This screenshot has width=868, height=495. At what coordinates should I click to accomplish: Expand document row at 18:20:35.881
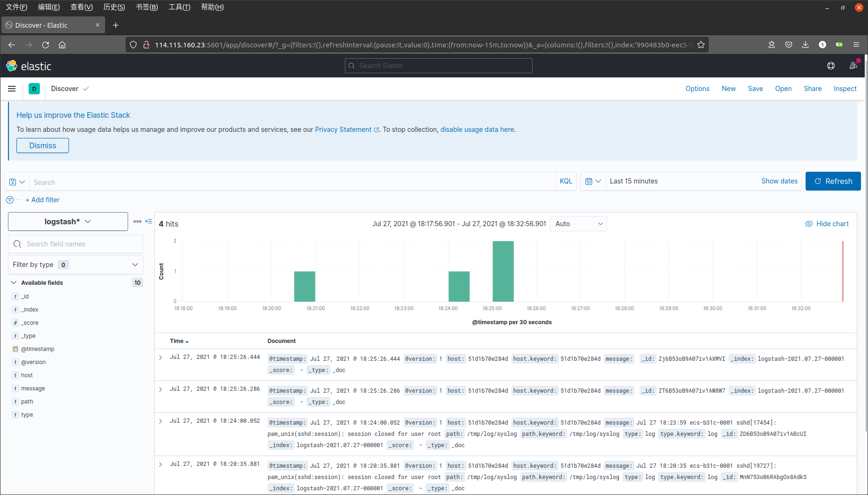[160, 465]
